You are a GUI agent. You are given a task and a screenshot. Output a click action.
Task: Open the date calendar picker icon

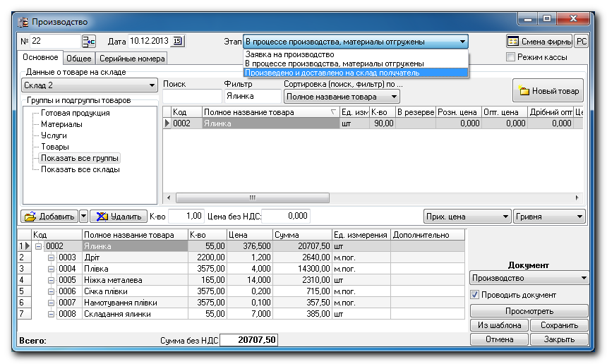click(178, 41)
